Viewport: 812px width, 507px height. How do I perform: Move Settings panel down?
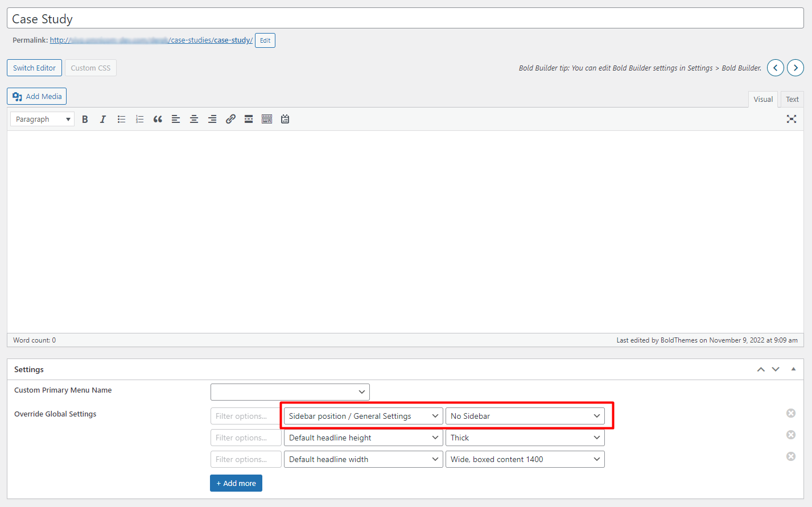[x=776, y=369]
